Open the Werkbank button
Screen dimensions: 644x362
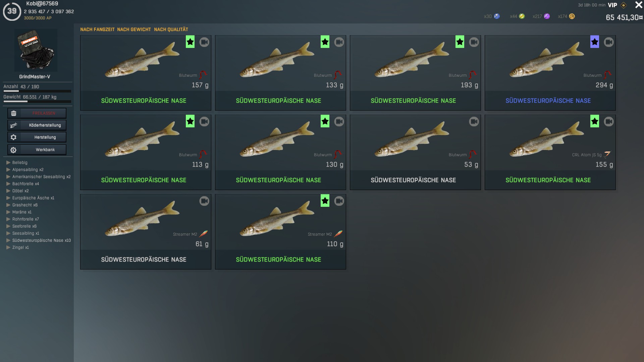[37, 150]
